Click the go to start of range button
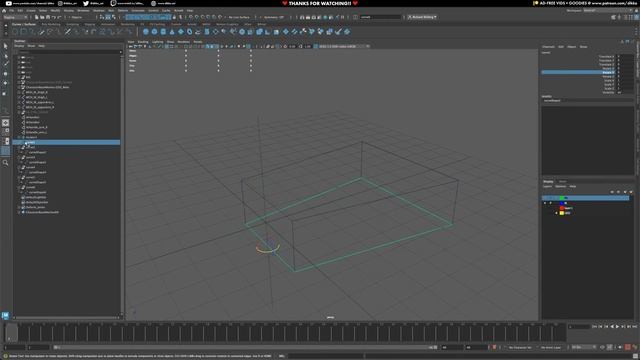Screen dimensions: 640x360 [594, 327]
